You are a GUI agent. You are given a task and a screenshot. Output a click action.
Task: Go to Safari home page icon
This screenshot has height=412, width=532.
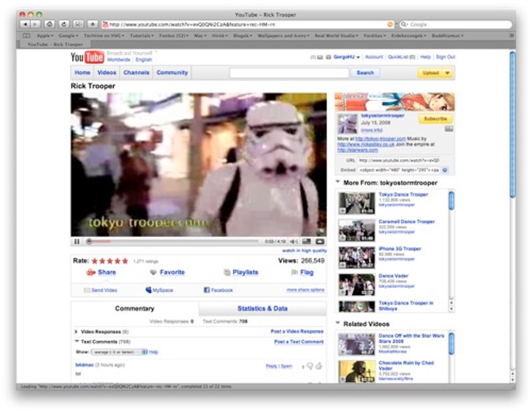click(x=49, y=24)
